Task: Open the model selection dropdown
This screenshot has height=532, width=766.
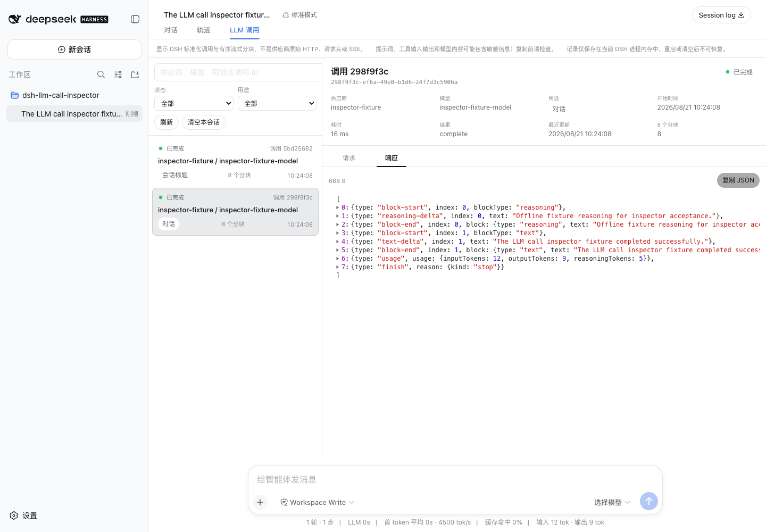Action: click(x=612, y=502)
